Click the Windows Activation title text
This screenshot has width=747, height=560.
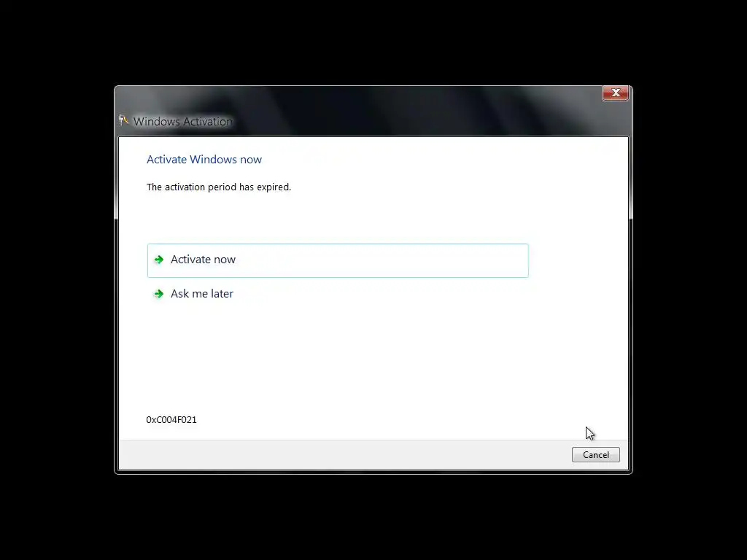pos(182,122)
